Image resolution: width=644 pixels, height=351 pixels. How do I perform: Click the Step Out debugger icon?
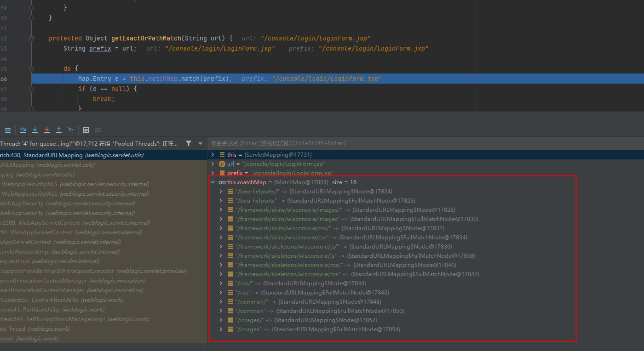pyautogui.click(x=59, y=130)
